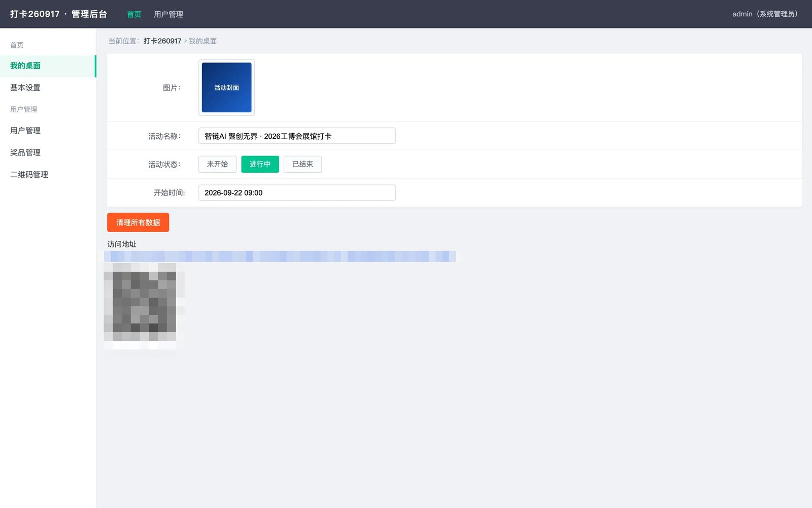Open 基本设置 from the sidebar
The width and height of the screenshot is (812, 508).
[48, 88]
